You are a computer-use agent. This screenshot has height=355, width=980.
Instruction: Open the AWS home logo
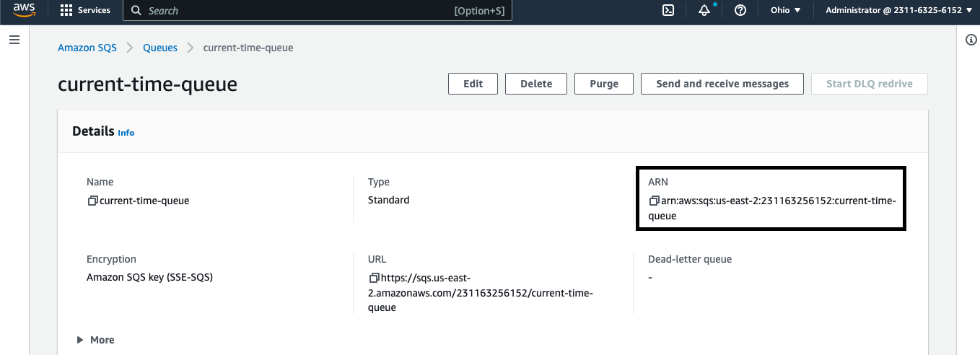tap(24, 10)
